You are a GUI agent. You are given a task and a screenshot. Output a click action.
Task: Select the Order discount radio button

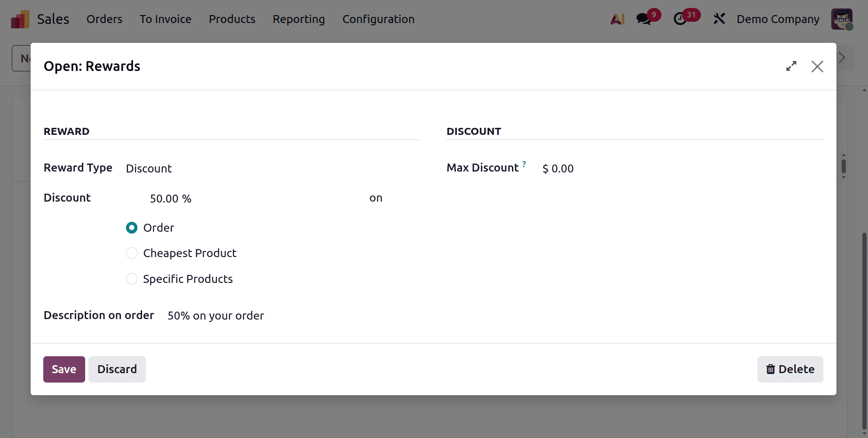click(132, 227)
